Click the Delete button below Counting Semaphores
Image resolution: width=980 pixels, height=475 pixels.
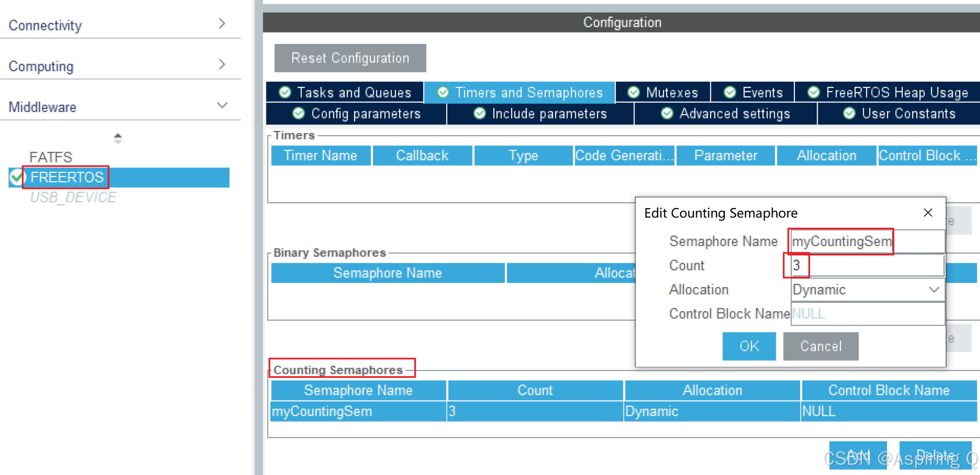click(936, 455)
